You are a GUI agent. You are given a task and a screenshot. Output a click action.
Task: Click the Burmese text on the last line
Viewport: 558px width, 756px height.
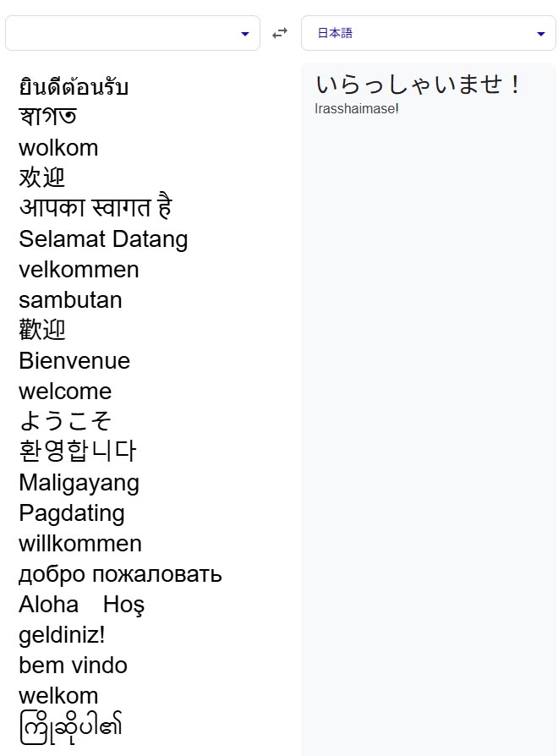(x=70, y=727)
